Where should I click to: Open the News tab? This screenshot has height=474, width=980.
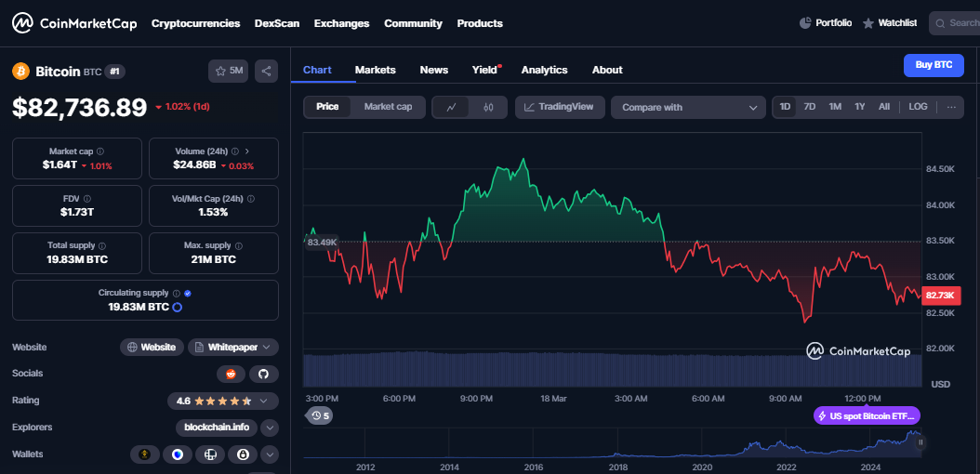(434, 70)
